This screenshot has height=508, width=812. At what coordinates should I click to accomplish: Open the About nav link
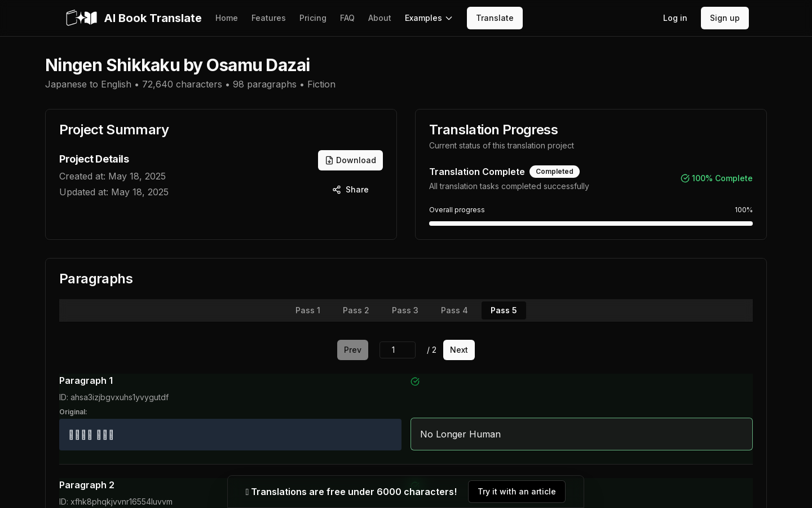tap(379, 18)
